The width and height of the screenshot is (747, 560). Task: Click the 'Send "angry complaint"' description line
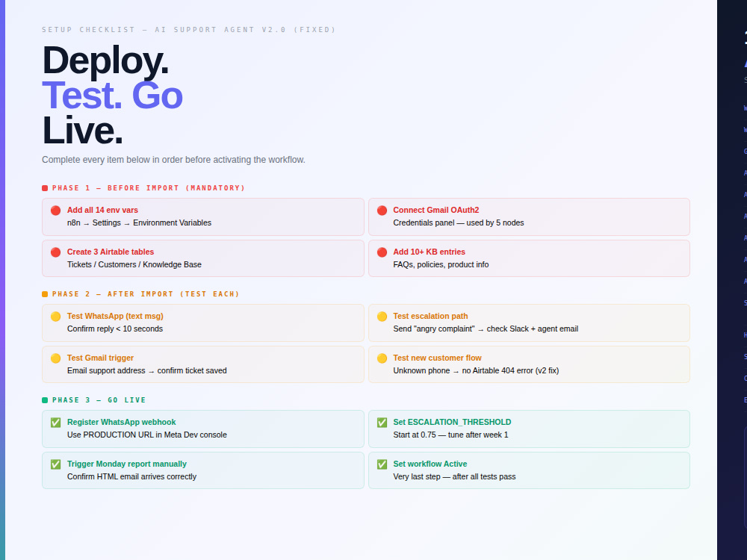pos(486,329)
